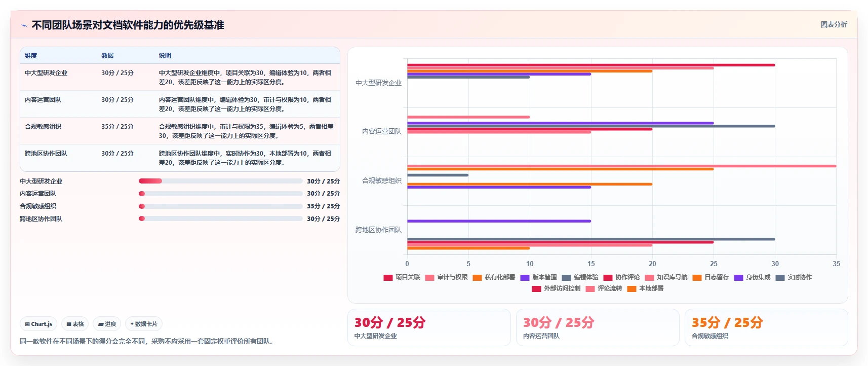Click the 本地部署 legend entry

645,288
